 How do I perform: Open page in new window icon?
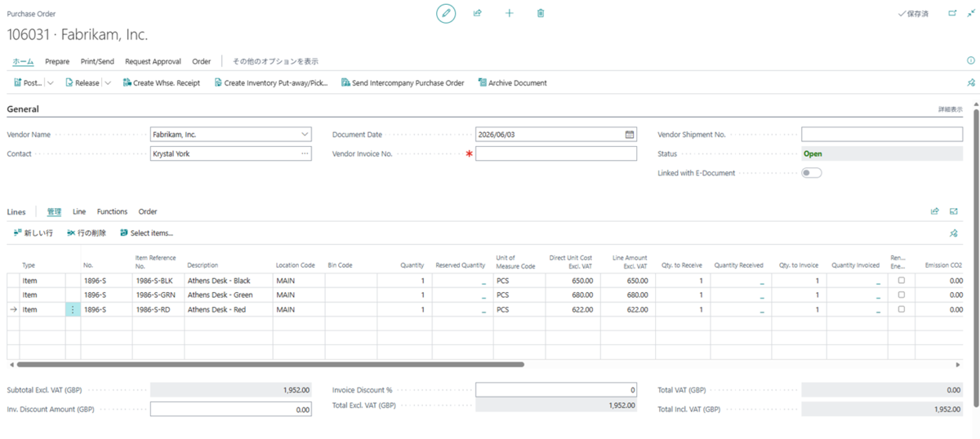click(x=952, y=13)
